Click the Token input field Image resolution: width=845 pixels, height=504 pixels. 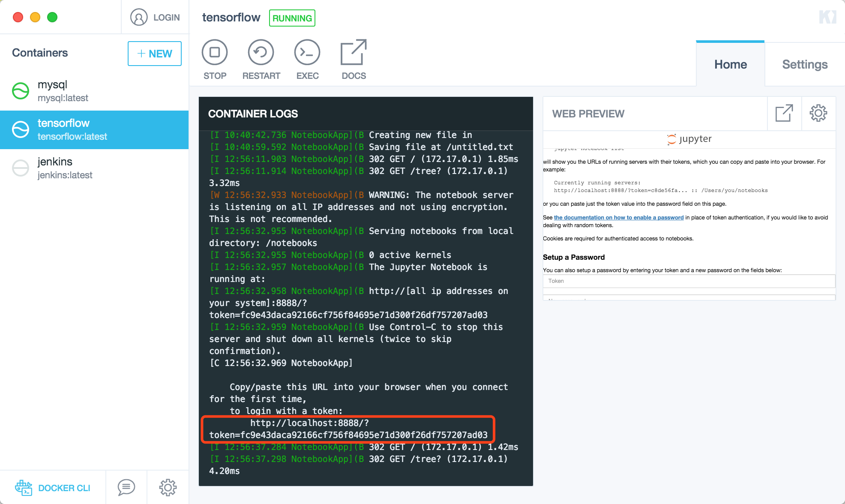pyautogui.click(x=689, y=281)
